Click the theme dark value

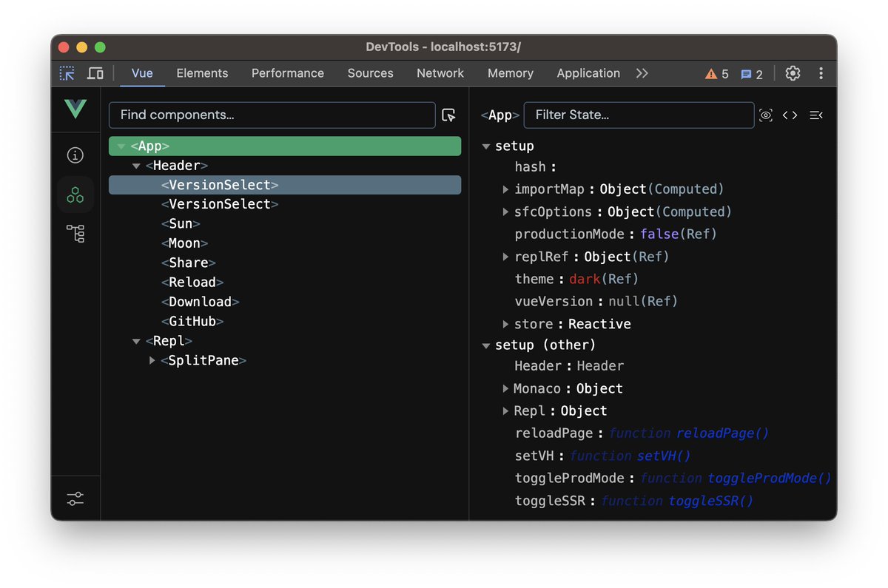(584, 279)
